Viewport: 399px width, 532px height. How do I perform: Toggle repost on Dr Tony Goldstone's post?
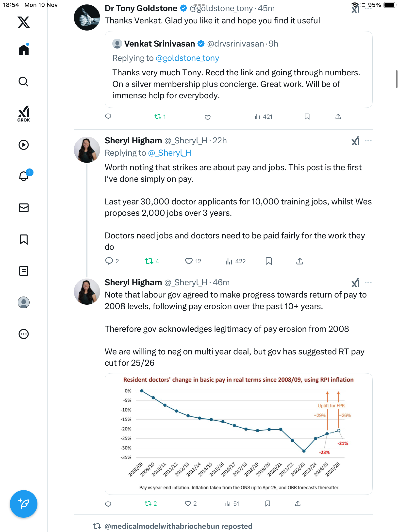point(158,116)
